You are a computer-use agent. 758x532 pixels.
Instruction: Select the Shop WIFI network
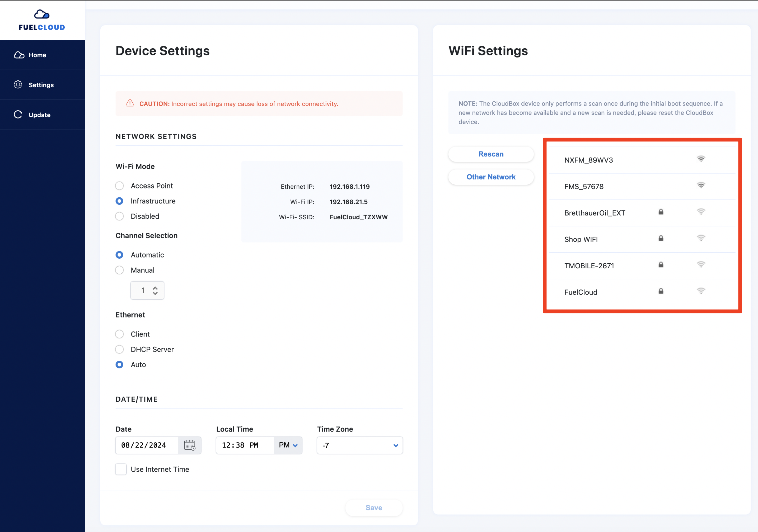pos(642,239)
